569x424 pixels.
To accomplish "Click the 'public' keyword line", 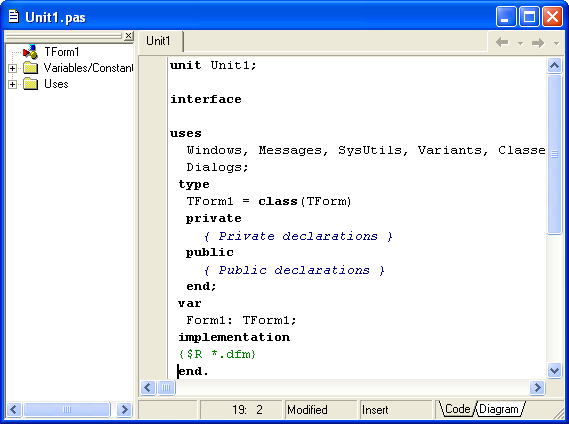I will click(209, 252).
